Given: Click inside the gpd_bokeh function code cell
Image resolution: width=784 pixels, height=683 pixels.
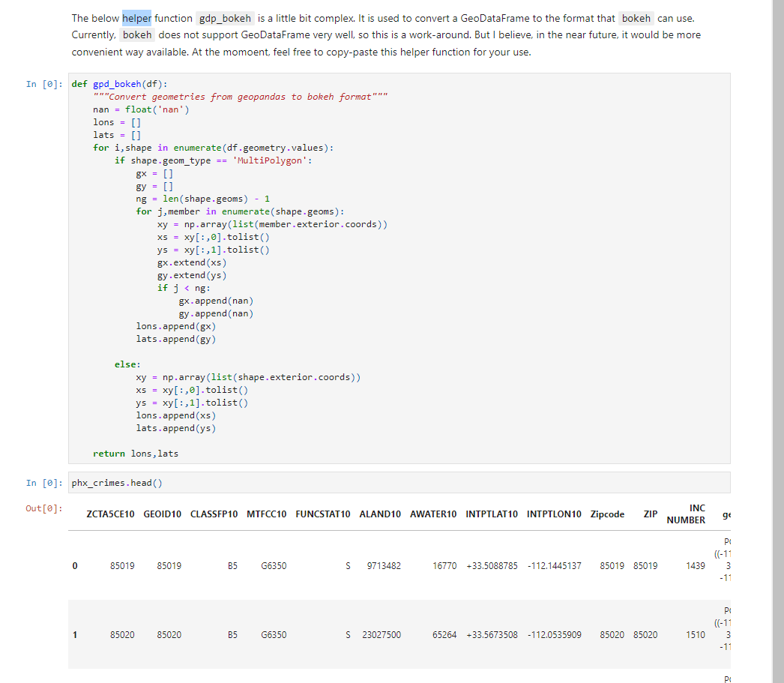Looking at the screenshot, I should [300, 225].
